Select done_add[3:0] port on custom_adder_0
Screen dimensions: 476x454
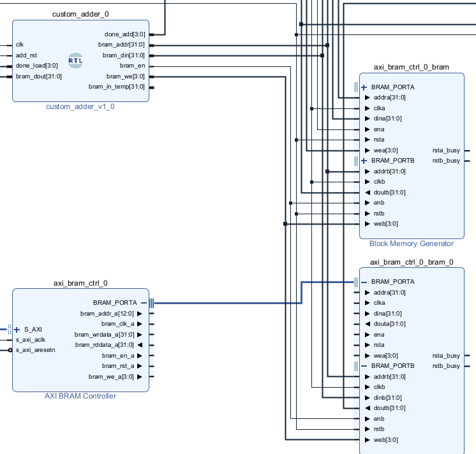coord(125,34)
